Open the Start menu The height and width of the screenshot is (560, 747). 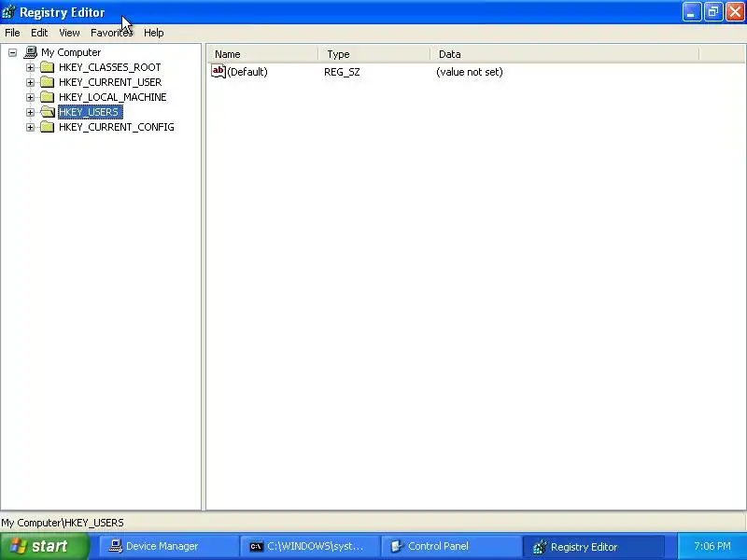(x=44, y=546)
